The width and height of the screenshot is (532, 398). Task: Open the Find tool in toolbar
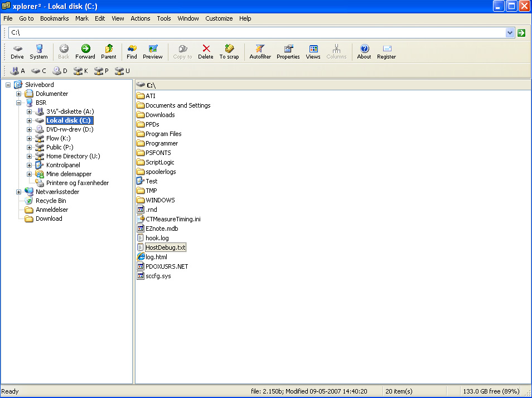tap(132, 51)
